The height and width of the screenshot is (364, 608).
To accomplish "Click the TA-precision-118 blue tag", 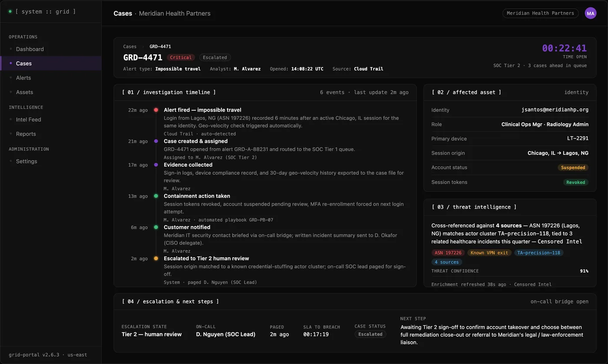I will (x=539, y=253).
